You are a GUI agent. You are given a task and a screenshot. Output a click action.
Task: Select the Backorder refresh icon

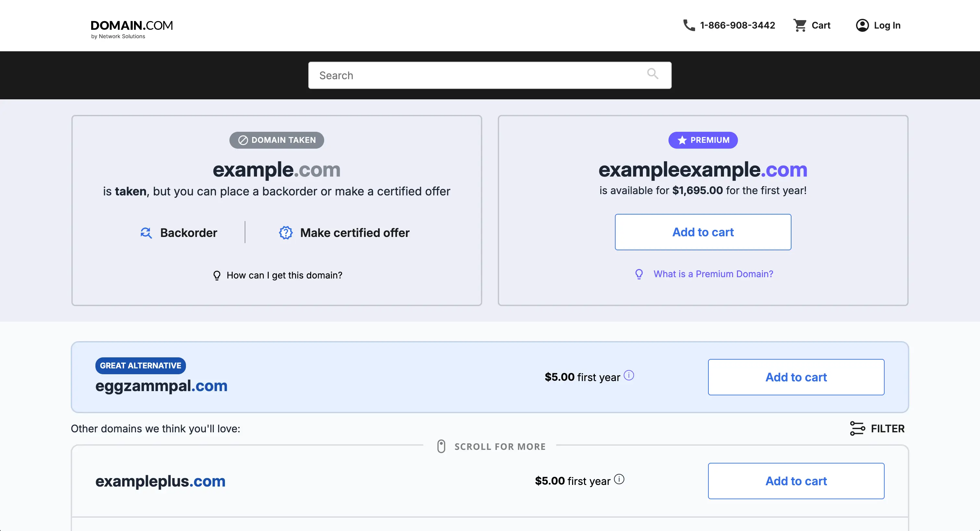(x=146, y=233)
